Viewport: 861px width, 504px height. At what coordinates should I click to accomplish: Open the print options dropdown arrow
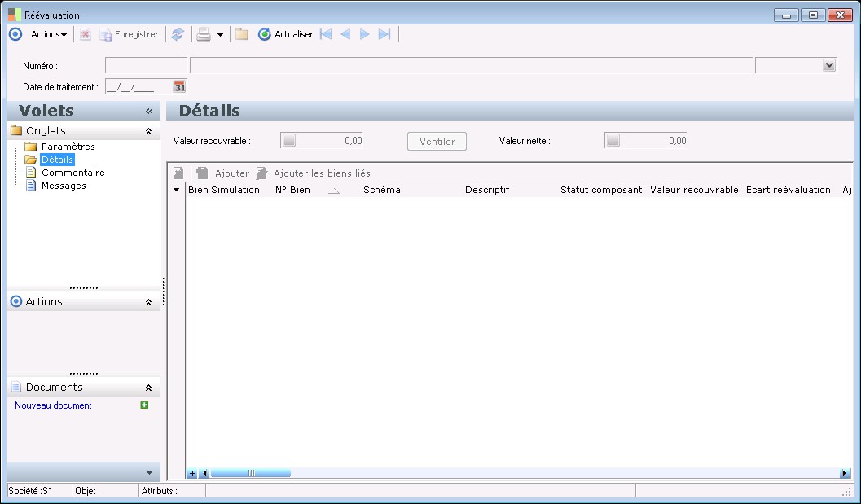220,35
